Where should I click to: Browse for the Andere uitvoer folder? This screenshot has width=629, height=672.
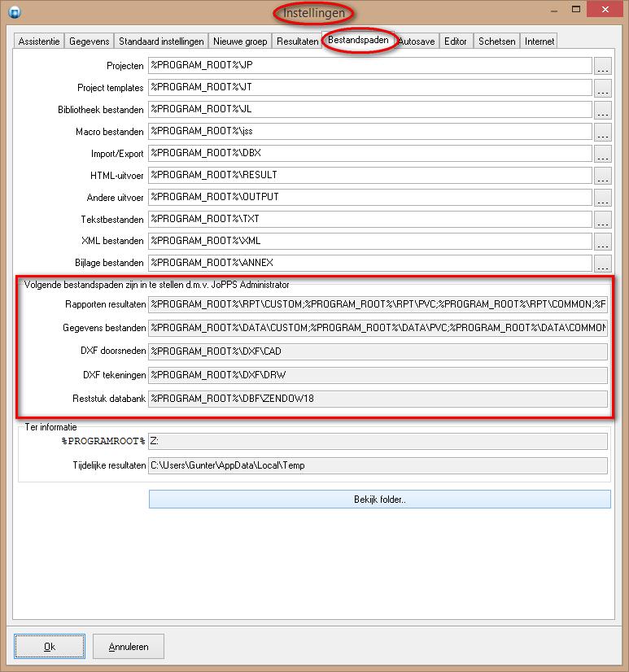[602, 197]
